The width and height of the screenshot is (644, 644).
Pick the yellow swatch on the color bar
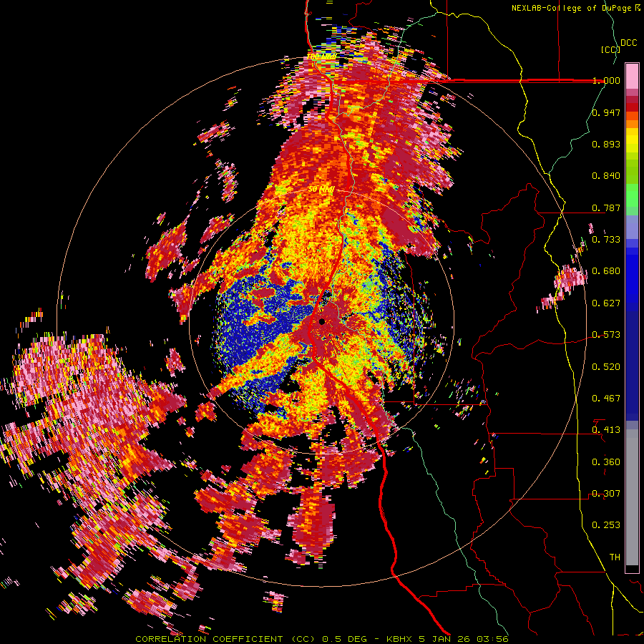[632, 140]
